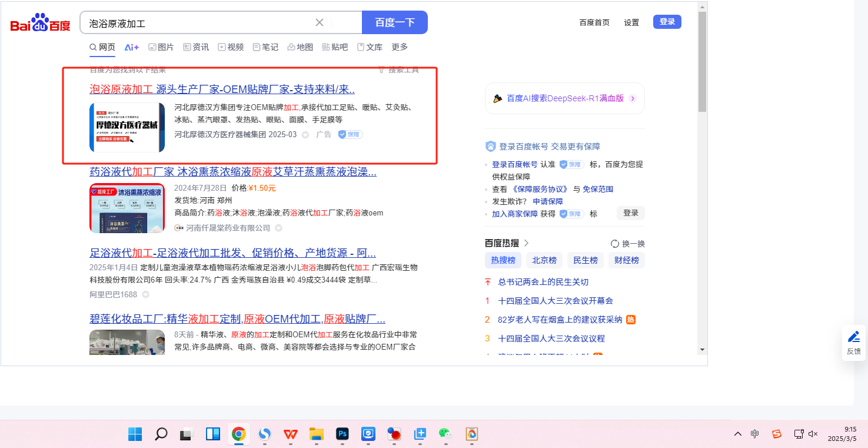Switch to the 视频 tab
Image resolution: width=868 pixels, height=448 pixels.
[231, 47]
